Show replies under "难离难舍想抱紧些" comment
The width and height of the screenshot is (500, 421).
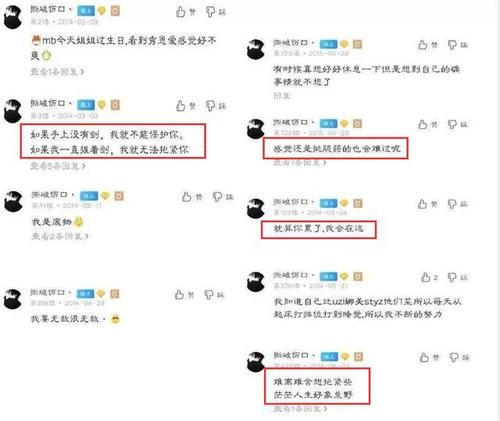[x=300, y=409]
